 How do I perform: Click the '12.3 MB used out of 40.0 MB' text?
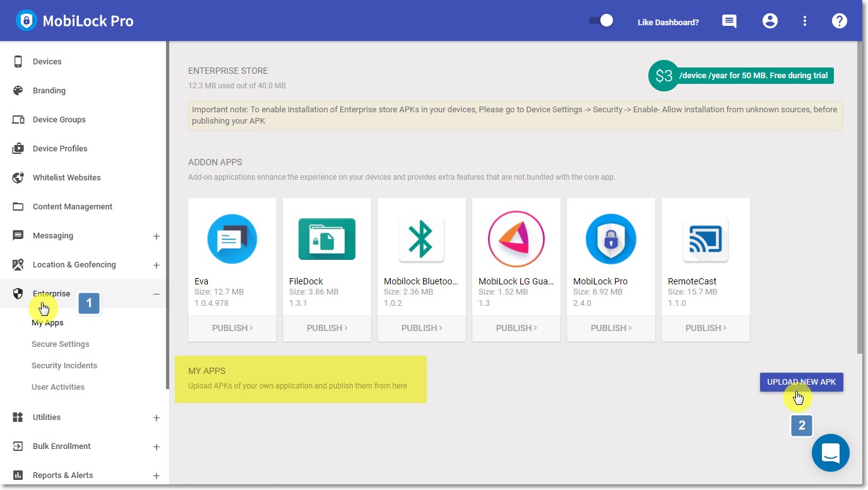[x=237, y=85]
